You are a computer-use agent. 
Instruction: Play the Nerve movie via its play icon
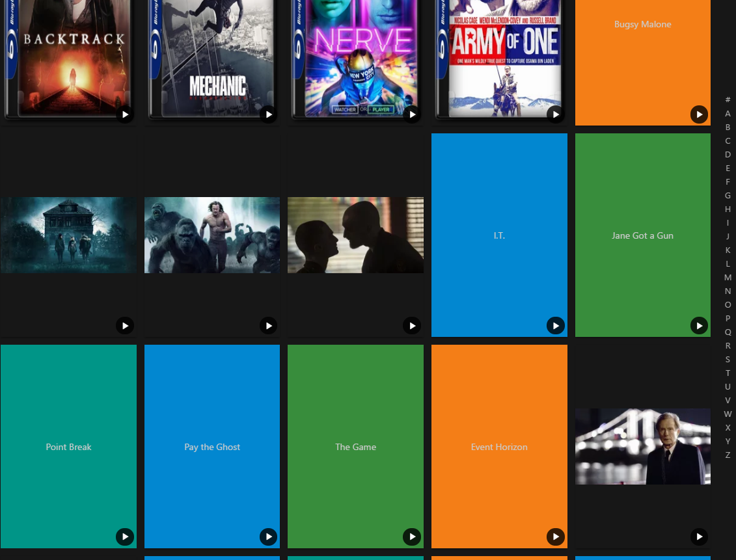pyautogui.click(x=412, y=114)
